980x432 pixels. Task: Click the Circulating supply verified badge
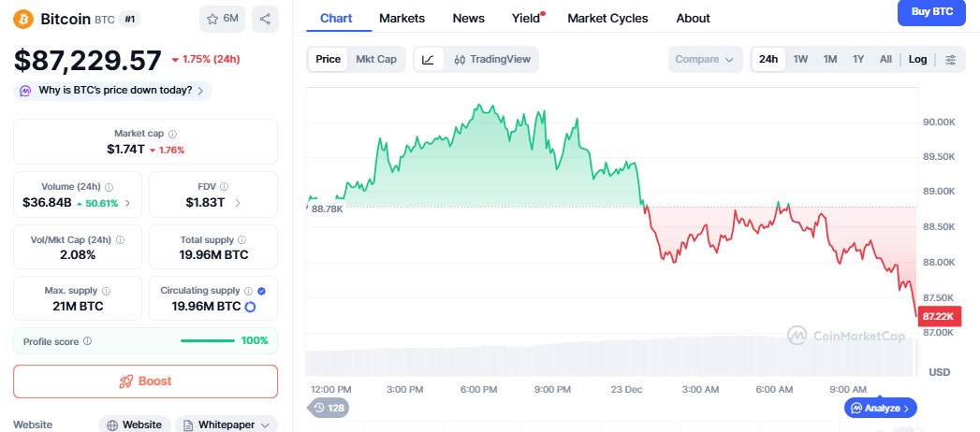point(261,292)
